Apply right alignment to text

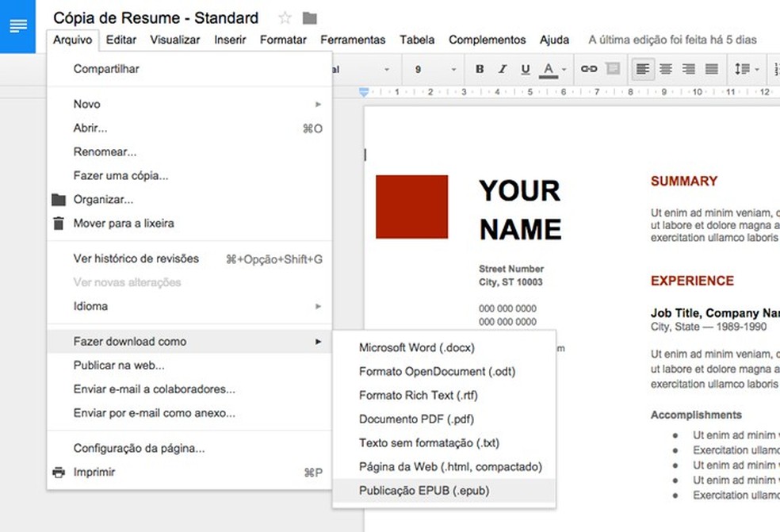[689, 70]
